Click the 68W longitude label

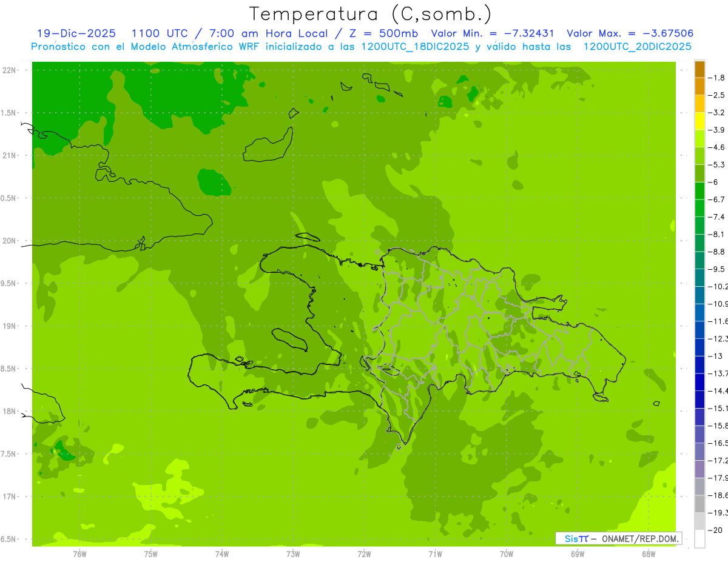(649, 554)
